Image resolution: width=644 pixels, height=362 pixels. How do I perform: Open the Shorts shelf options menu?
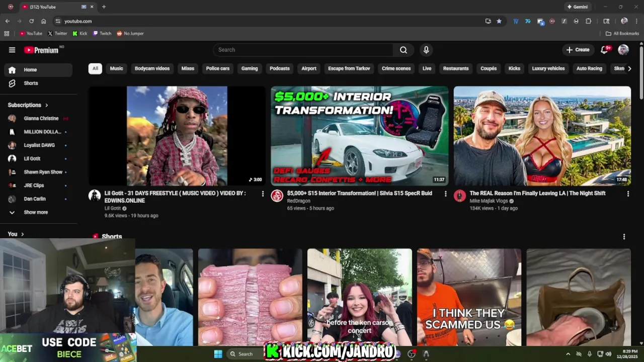(x=624, y=236)
